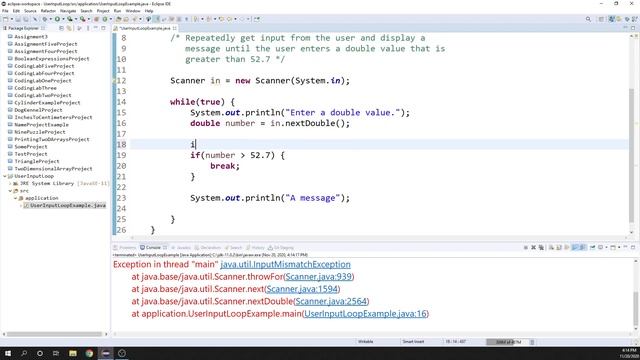This screenshot has width=640, height=360.
Task: Open Windows Start menu
Action: (x=8, y=353)
